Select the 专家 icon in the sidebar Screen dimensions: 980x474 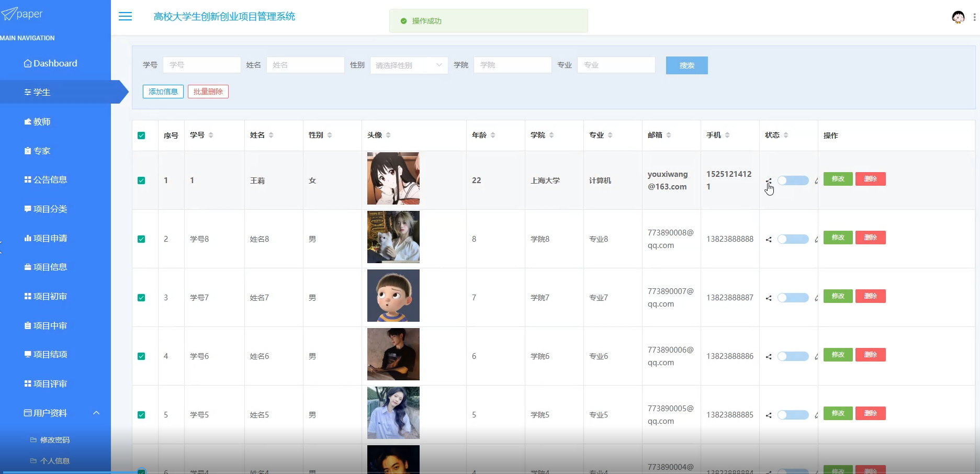tap(28, 151)
